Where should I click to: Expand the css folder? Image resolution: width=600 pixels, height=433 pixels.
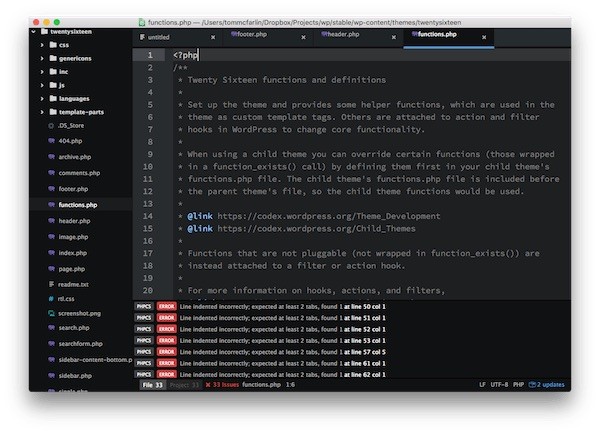(42, 45)
